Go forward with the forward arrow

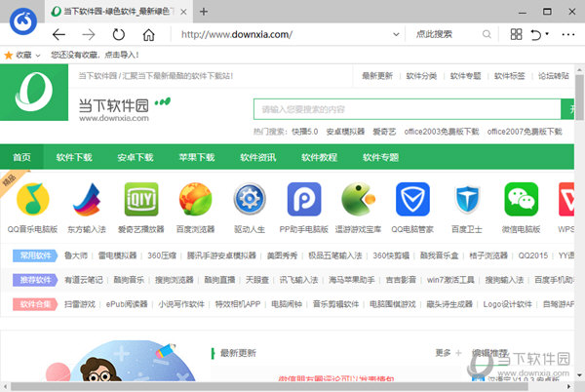pyautogui.click(x=89, y=35)
